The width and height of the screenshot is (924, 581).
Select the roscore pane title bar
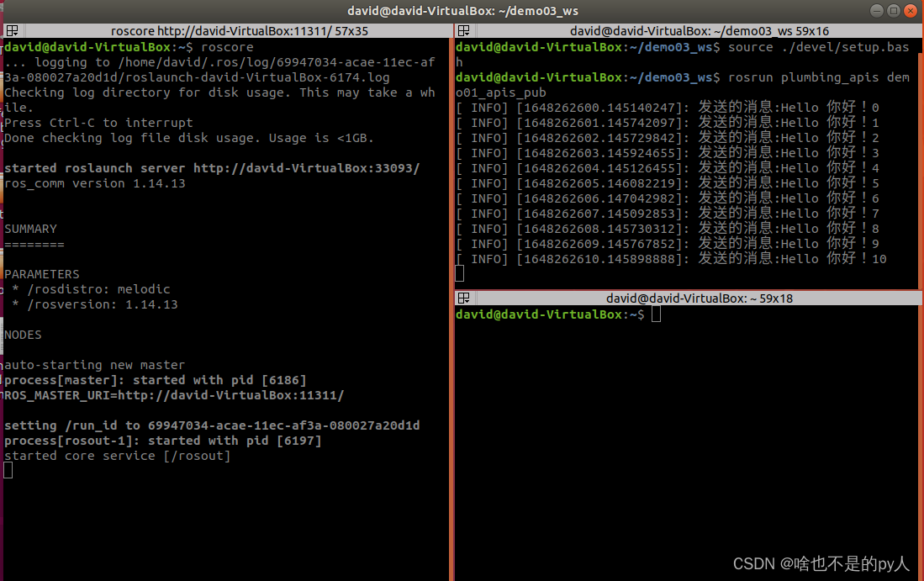(239, 30)
